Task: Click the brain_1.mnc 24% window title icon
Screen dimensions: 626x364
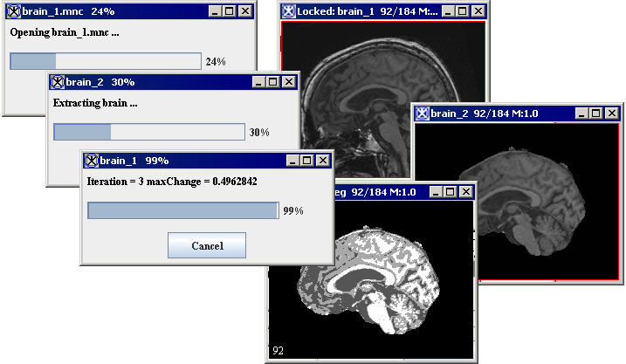Action: [x=13, y=11]
